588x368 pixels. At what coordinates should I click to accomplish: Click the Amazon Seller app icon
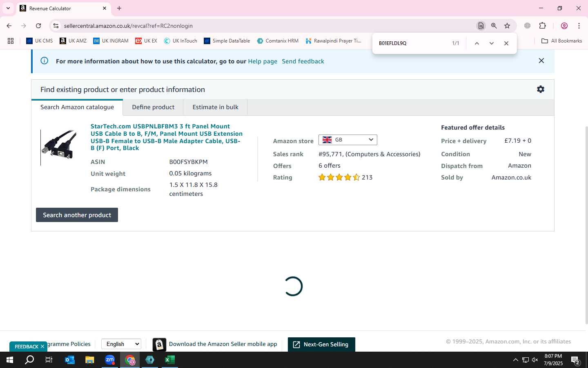point(159,345)
